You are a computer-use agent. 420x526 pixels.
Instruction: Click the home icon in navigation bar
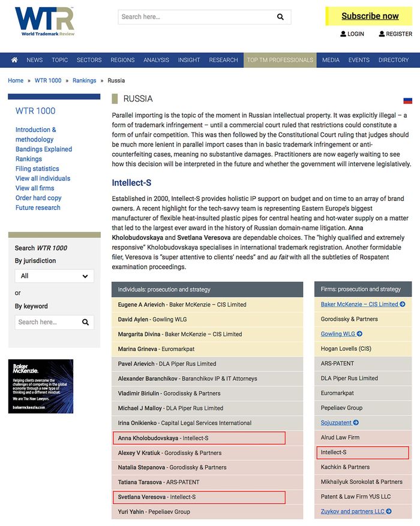pos(14,60)
